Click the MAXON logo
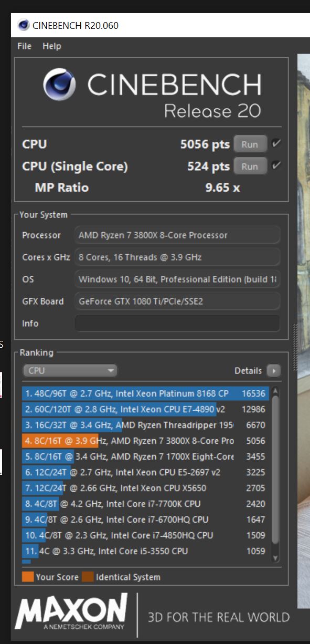Screen dimensions: 310x644 tap(71, 612)
